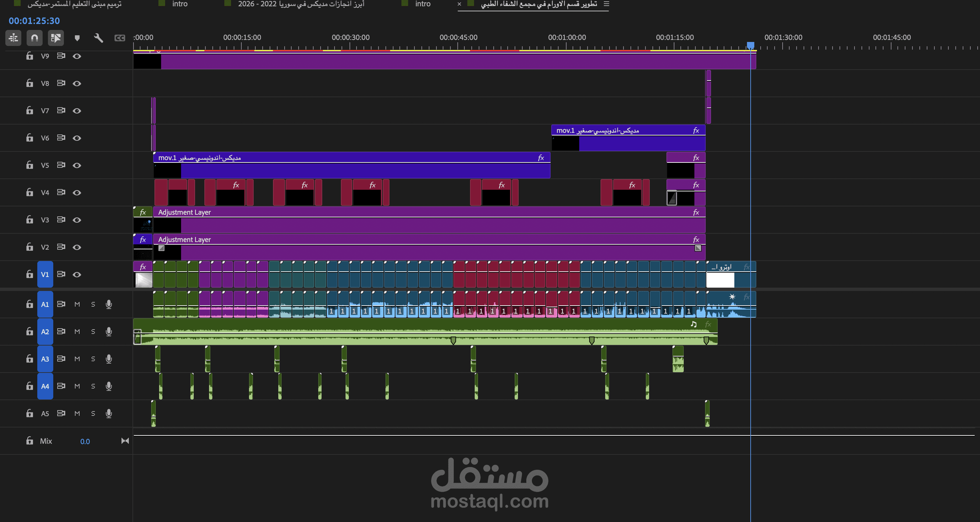Hide track V5 output eye
This screenshot has width=980, height=522.
pyautogui.click(x=77, y=165)
